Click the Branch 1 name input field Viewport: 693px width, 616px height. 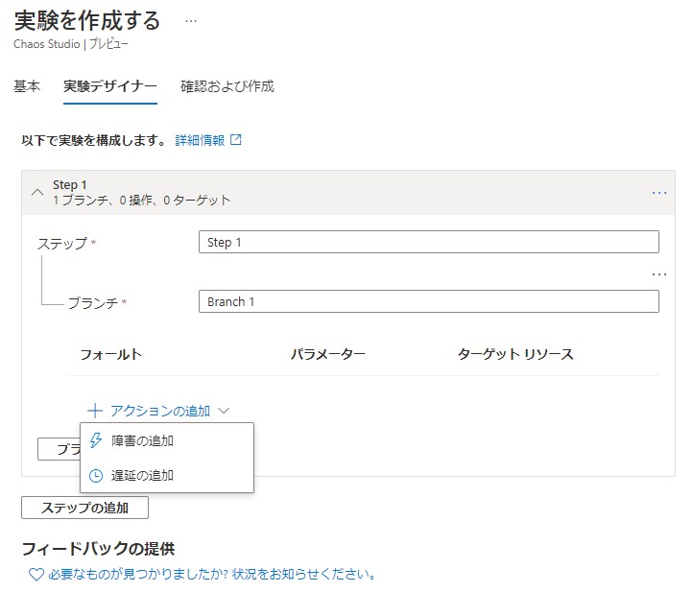click(x=429, y=301)
